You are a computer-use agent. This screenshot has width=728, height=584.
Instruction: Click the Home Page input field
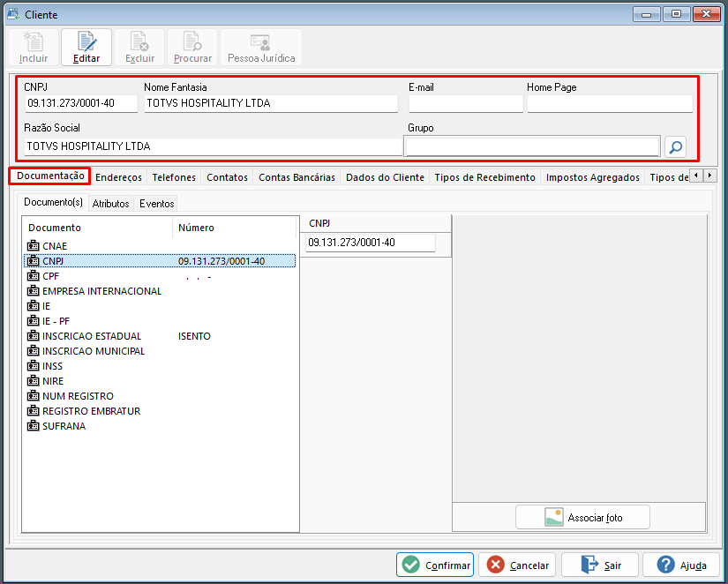(x=610, y=103)
